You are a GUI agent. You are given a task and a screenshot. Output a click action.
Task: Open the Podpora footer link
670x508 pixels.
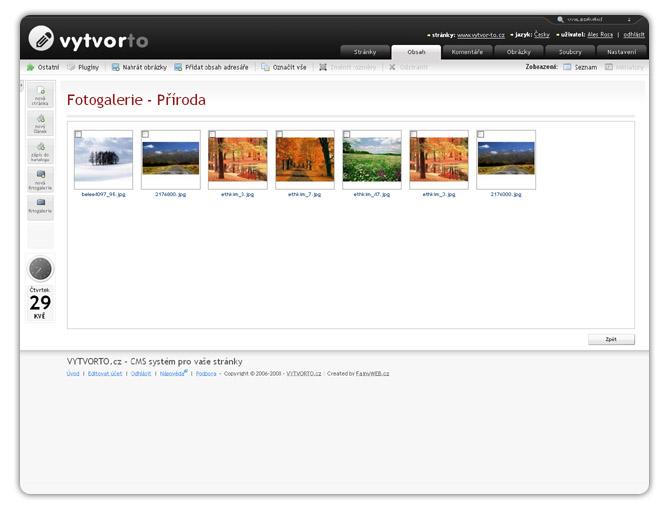(206, 373)
